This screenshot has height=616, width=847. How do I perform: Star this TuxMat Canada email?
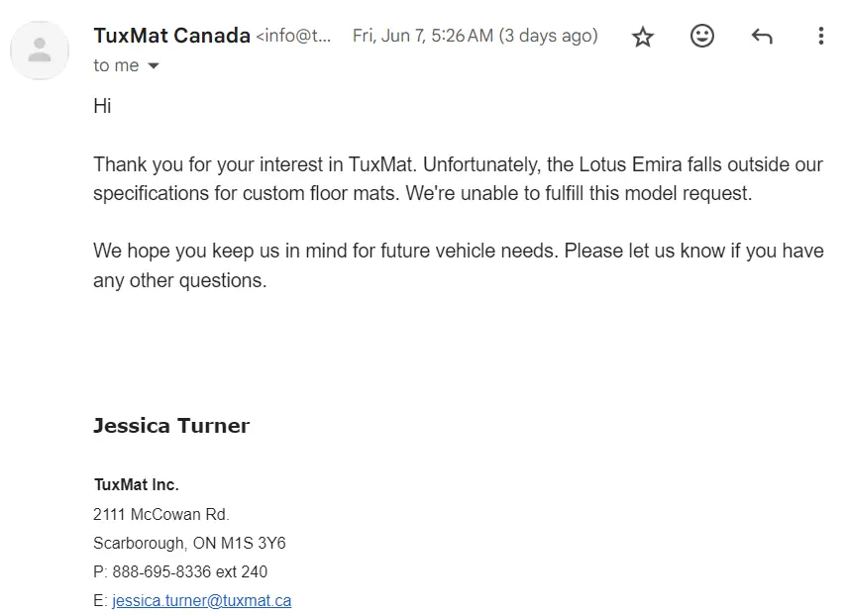pos(643,37)
